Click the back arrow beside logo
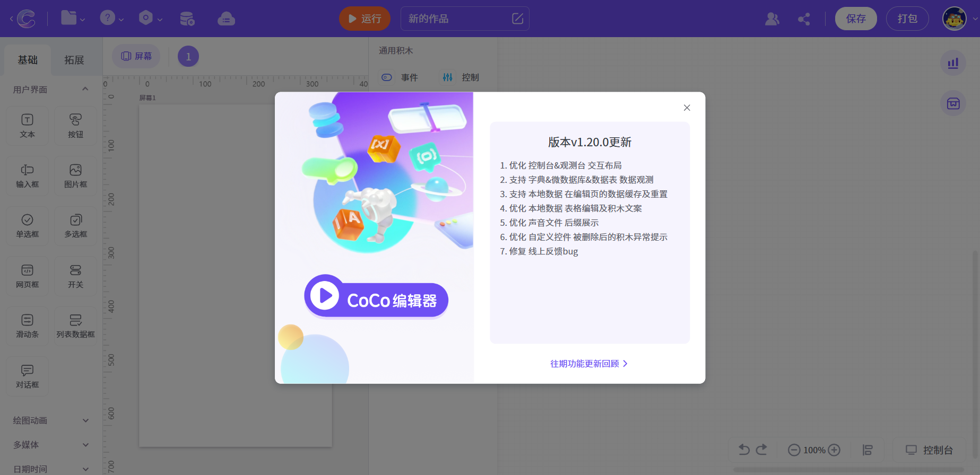Image resolution: width=980 pixels, height=475 pixels. [x=11, y=19]
